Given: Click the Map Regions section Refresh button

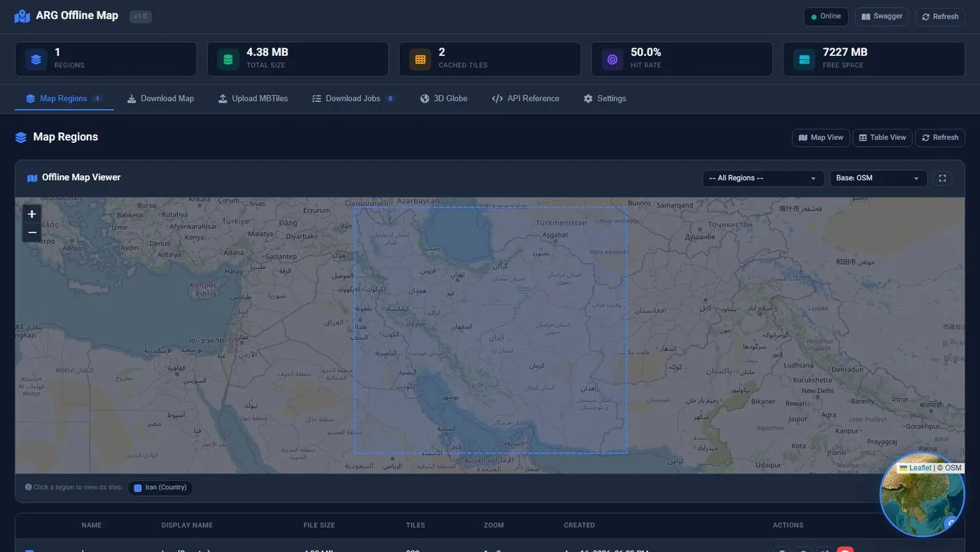Looking at the screenshot, I should click(940, 138).
